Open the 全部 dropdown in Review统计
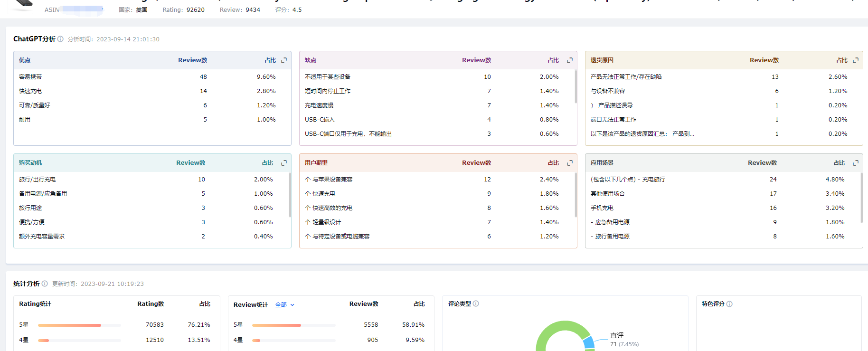Screen dimensions: 868x351 click(x=285, y=305)
